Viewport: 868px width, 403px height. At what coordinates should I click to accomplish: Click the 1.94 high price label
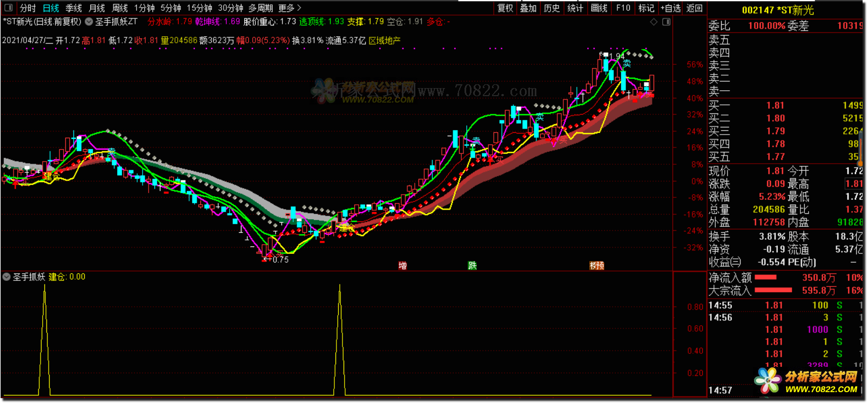616,56
